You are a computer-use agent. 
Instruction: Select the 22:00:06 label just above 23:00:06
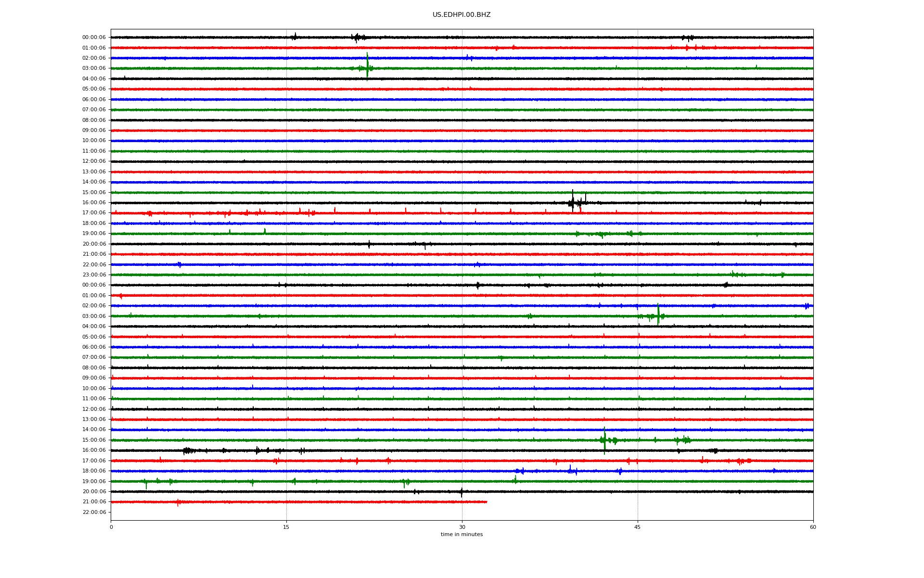(x=94, y=265)
